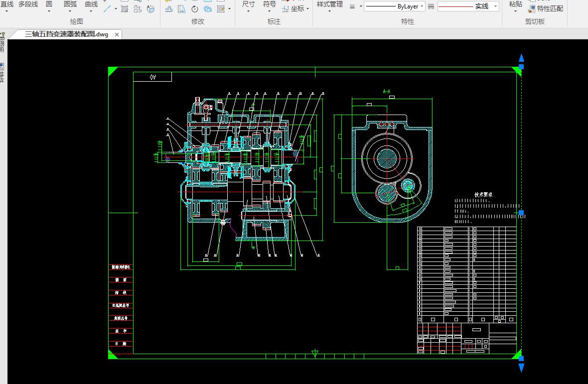Switch to the 三轴五挡变速器装配图.dwg tab
Image resolution: width=588 pixels, height=384 pixels.
coord(66,34)
